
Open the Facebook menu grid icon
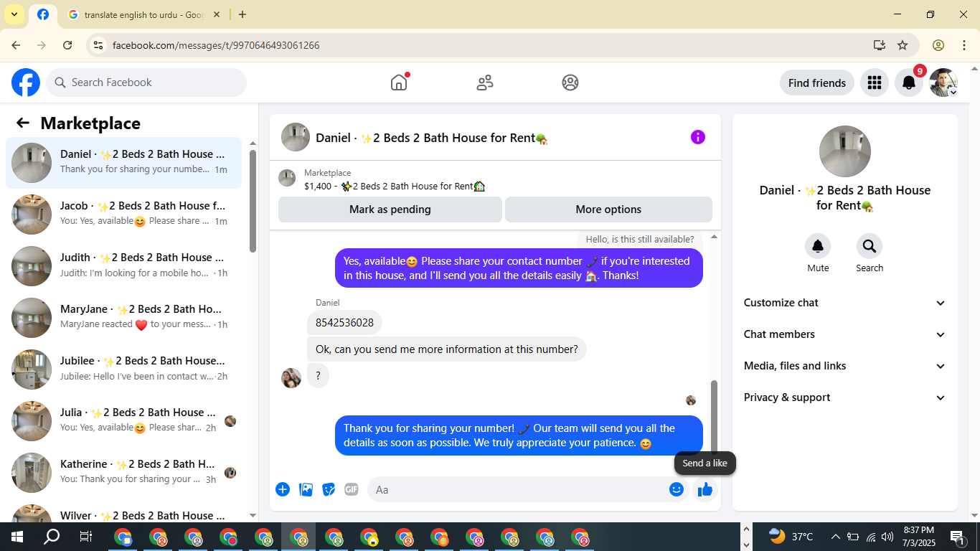click(x=874, y=83)
